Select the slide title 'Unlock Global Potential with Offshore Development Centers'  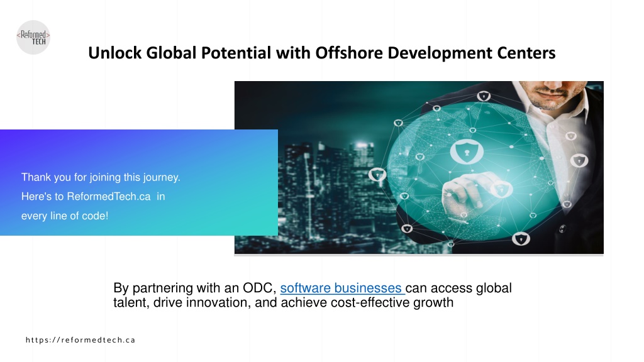coord(322,53)
